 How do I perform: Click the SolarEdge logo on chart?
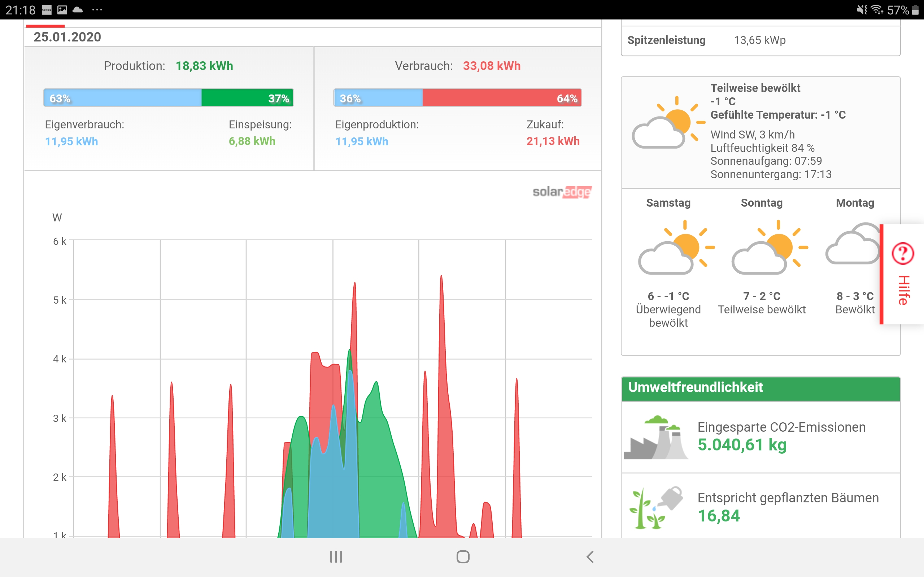[562, 191]
